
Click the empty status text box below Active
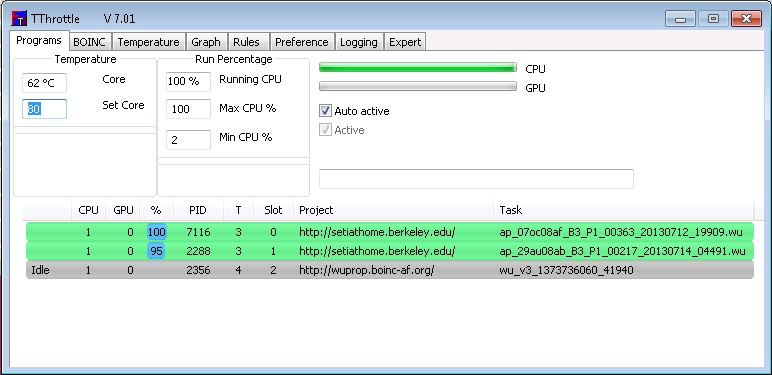point(476,179)
